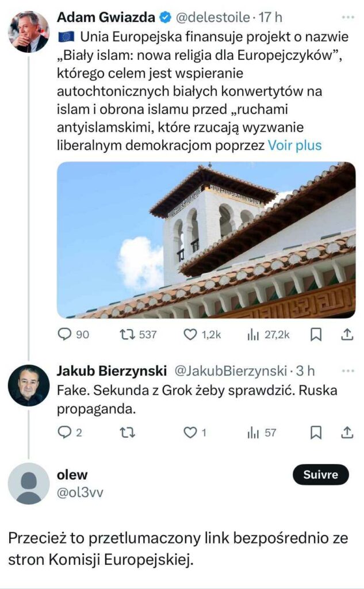
Task: Bookmark Adam Gwiazda's tweet
Action: click(x=316, y=334)
